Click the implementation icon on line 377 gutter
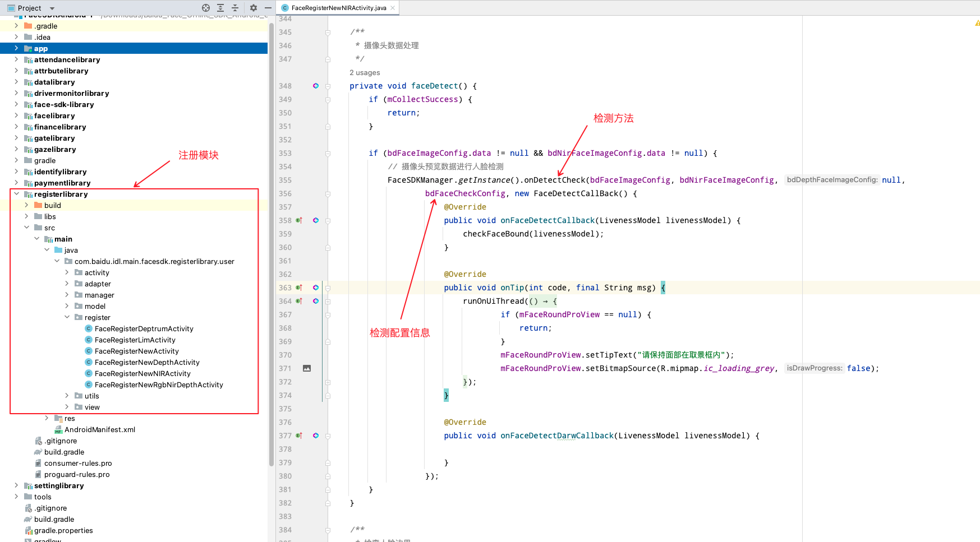Image resolution: width=980 pixels, height=542 pixels. point(316,436)
